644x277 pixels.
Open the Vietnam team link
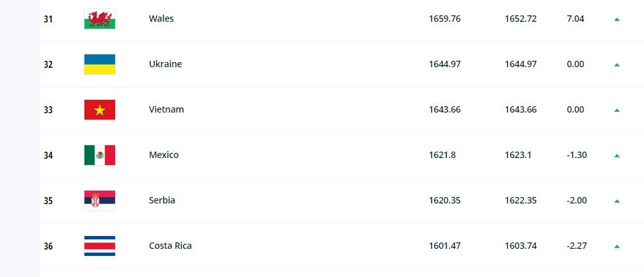coord(166,109)
